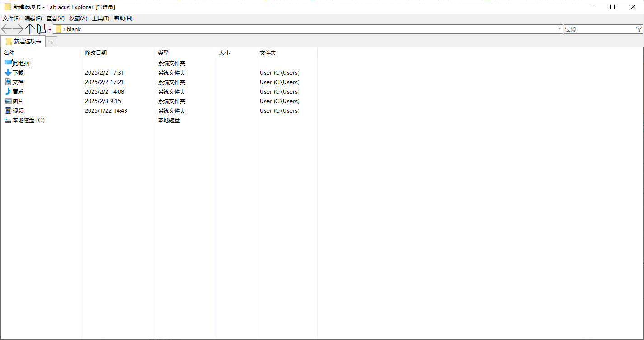Click the small plus next to address bar
644x340 pixels.
point(50,29)
